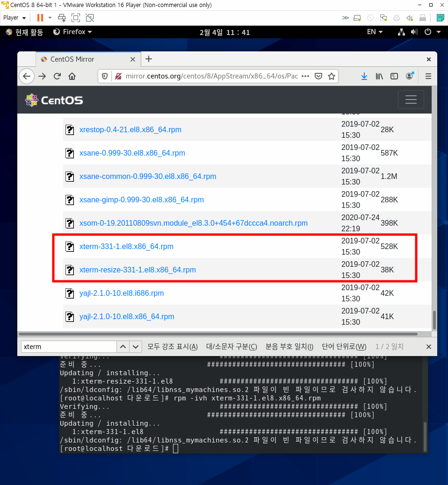Show insecure connection site information
448x485 pixels.
[118, 76]
